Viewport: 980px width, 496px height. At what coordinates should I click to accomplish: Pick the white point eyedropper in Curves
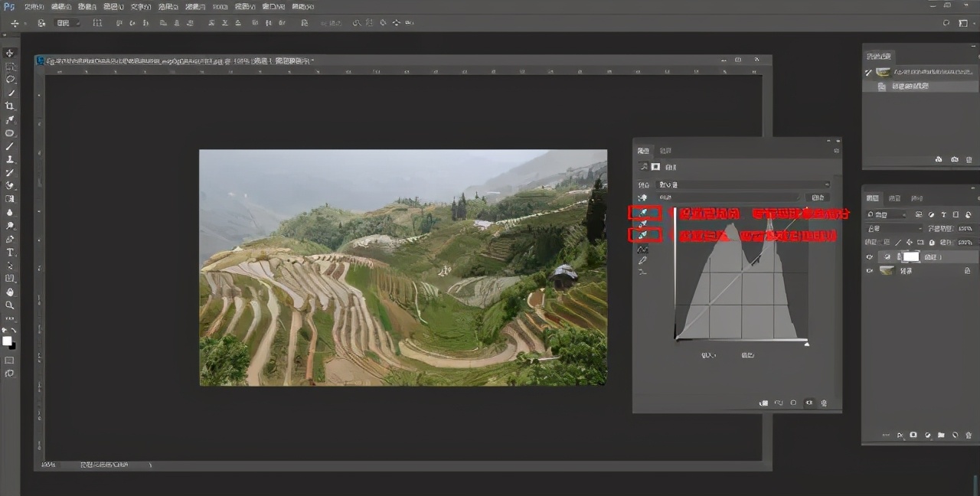tap(644, 235)
